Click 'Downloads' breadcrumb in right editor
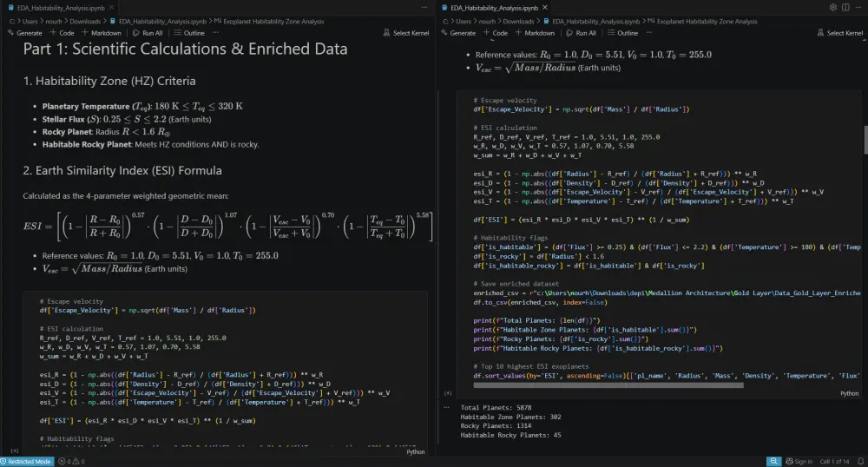This screenshot has height=467, width=868. 518,22
